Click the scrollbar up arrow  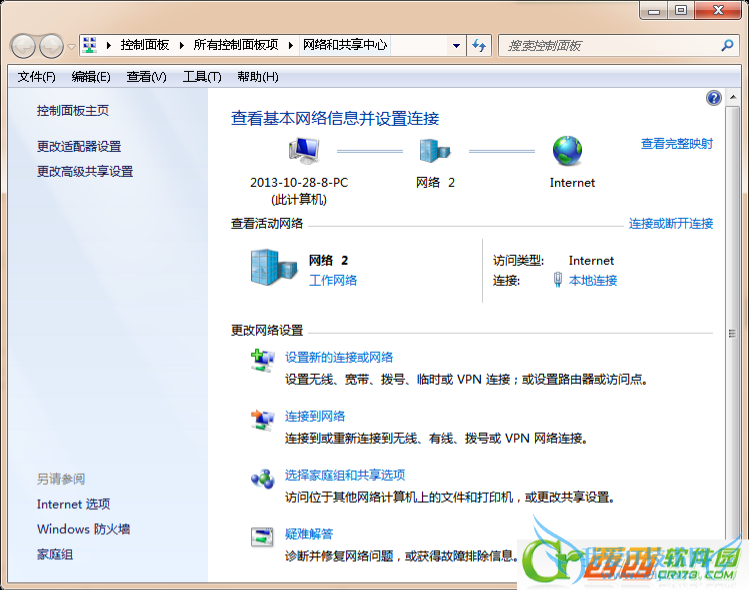733,98
